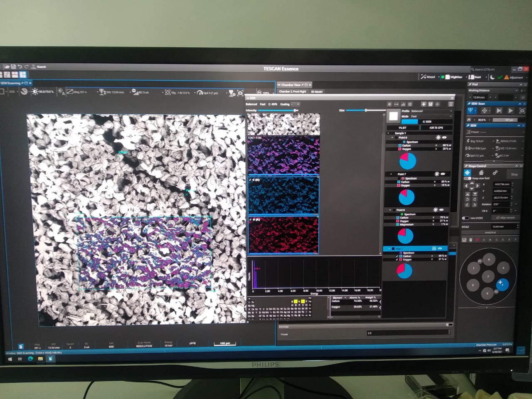The image size is (532, 399).
Task: Select the Chamber 2 Front Right tab
Action: tap(292, 91)
